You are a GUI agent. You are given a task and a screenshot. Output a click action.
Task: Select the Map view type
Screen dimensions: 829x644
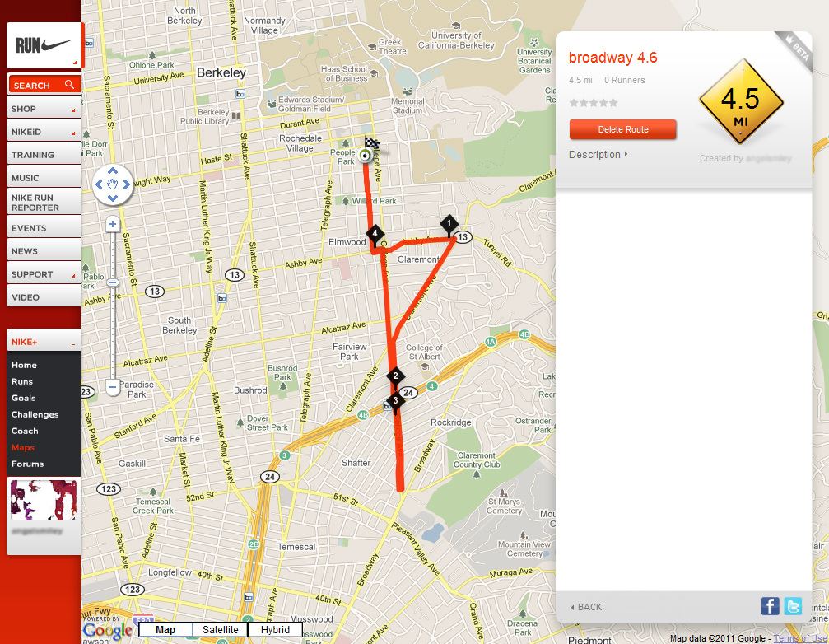[165, 630]
